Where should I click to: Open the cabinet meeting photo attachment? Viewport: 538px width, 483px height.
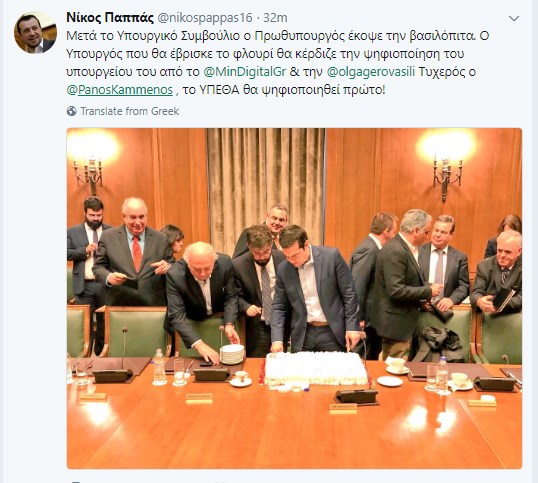point(294,298)
